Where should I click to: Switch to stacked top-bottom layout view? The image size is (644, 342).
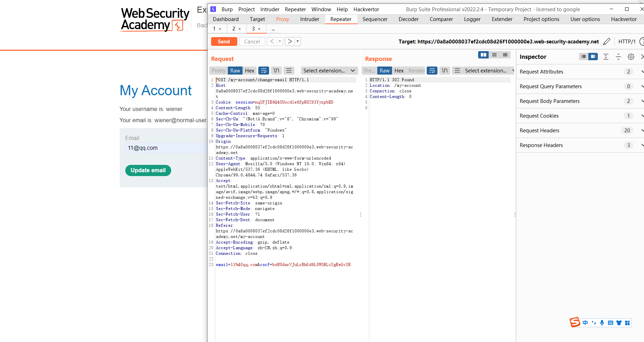pyautogui.click(x=494, y=55)
